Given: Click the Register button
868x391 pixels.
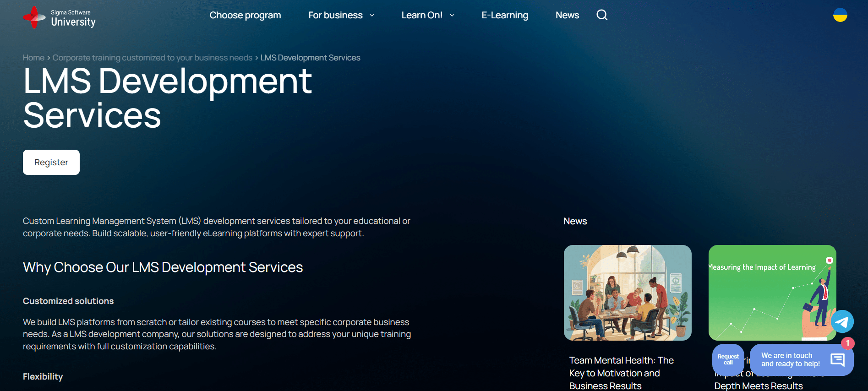Looking at the screenshot, I should click(51, 162).
